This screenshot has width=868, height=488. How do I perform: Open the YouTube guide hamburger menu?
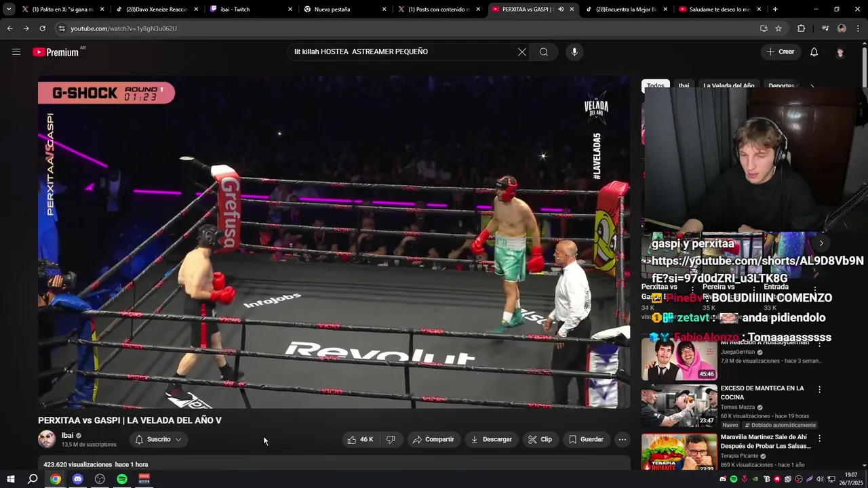pyautogui.click(x=16, y=52)
